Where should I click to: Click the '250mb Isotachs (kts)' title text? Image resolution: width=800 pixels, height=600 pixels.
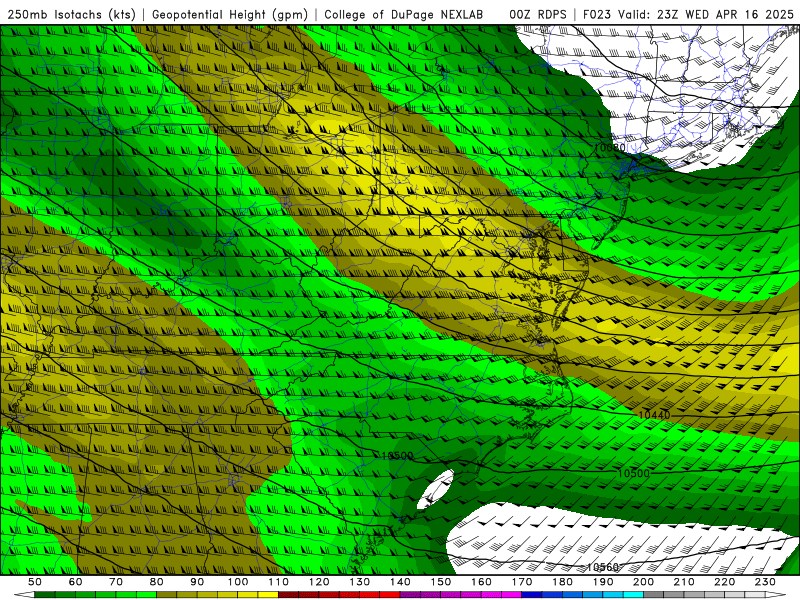click(x=71, y=14)
